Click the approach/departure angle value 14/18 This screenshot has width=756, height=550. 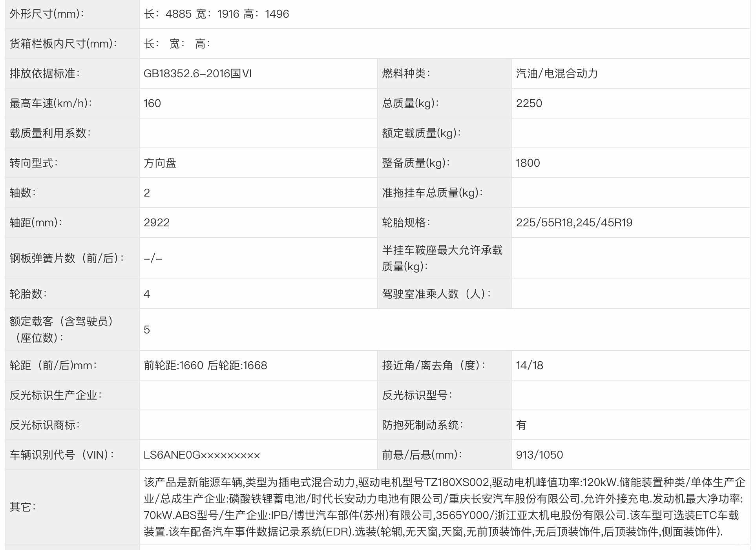pos(529,366)
